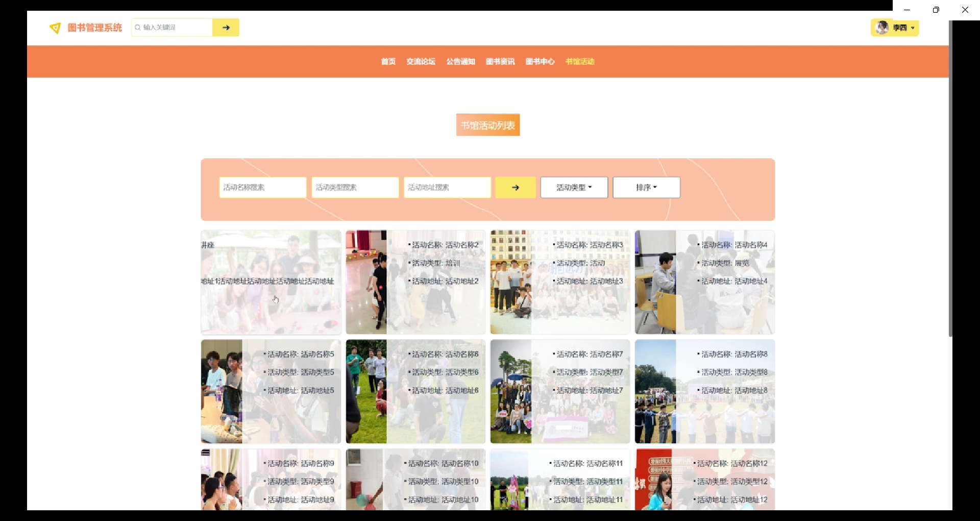The image size is (980, 521).
Task: Click the text 活动地址: 活动地址7
Action: (x=590, y=391)
